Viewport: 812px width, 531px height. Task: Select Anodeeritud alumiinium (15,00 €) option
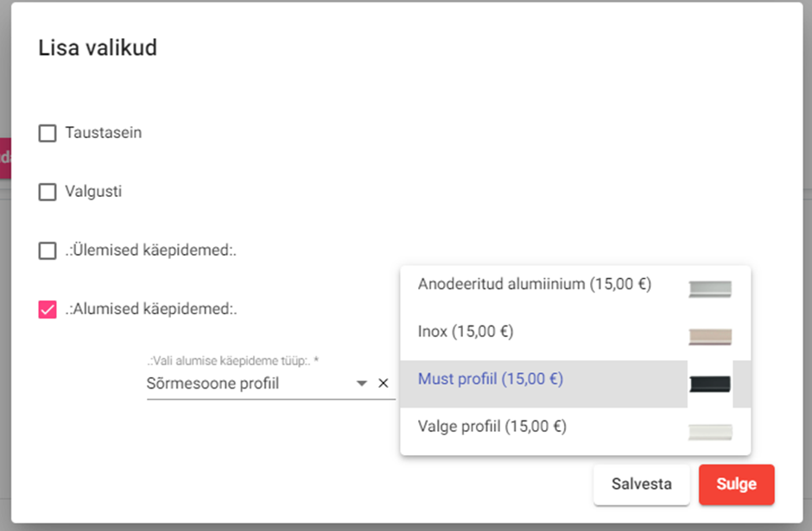(x=534, y=284)
